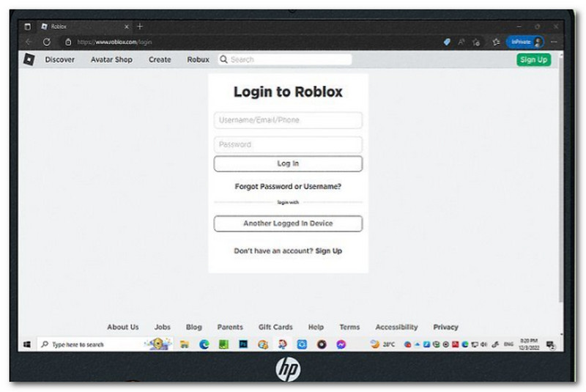Screen dimensions: 586x392
Task: Click the taskbar volume speaker icon
Action: (484, 344)
